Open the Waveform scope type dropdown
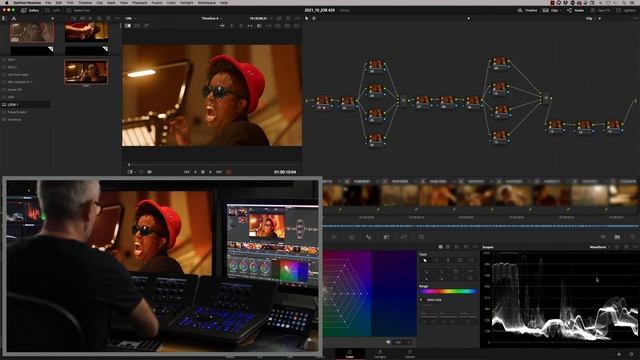 click(x=599, y=247)
